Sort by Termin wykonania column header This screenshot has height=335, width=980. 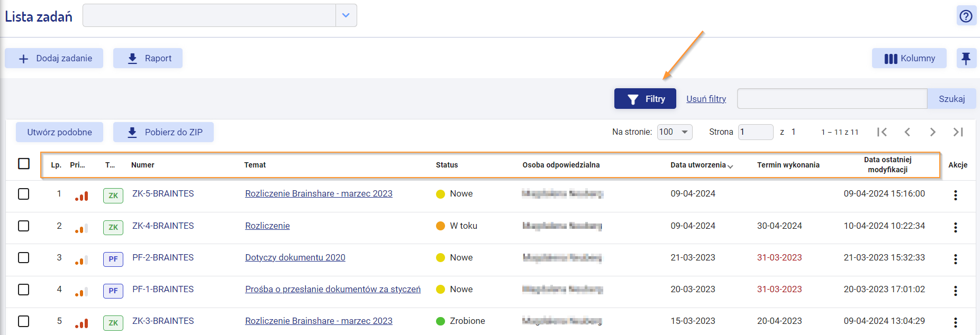click(x=788, y=165)
